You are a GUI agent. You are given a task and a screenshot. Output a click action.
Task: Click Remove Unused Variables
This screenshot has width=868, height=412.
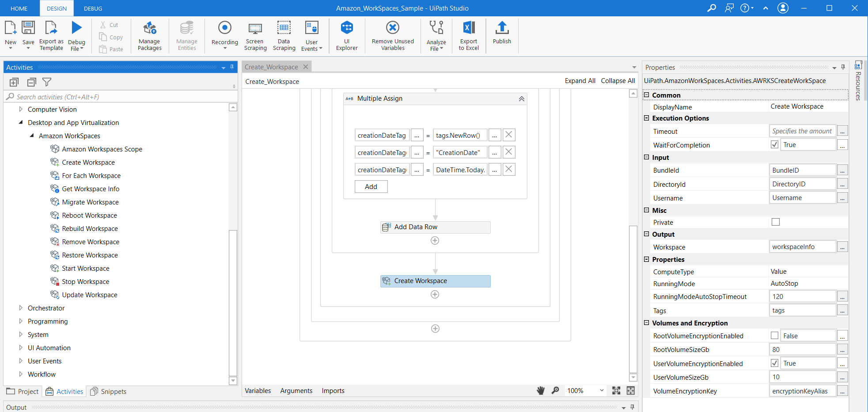[393, 36]
